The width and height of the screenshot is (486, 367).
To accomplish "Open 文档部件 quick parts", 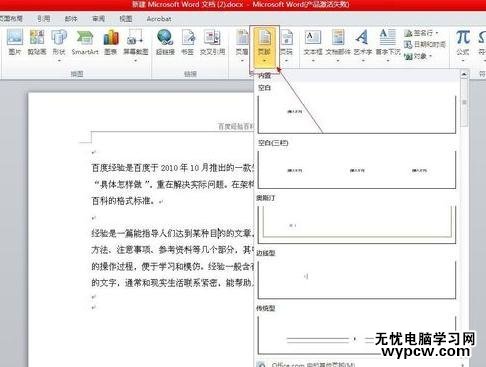I will [338, 45].
